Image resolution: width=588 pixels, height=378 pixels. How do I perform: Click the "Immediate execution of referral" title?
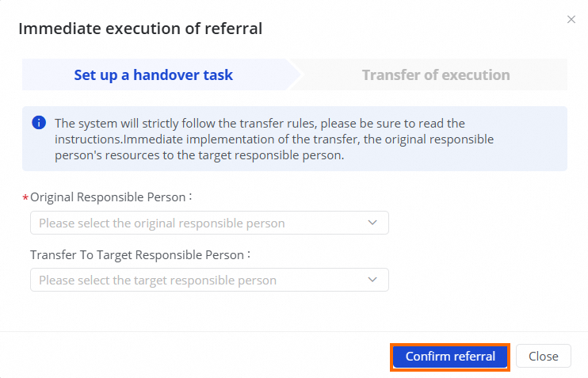click(140, 29)
